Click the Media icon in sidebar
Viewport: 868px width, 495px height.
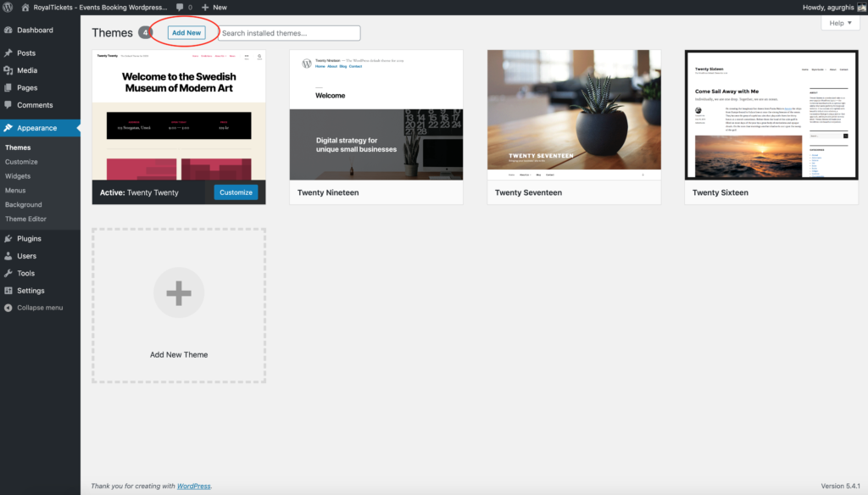[x=8, y=70]
